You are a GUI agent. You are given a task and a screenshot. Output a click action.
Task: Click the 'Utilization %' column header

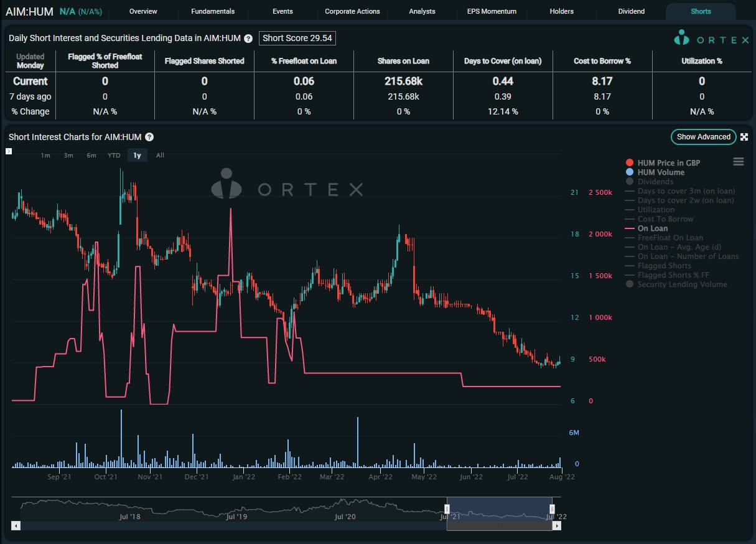702,61
